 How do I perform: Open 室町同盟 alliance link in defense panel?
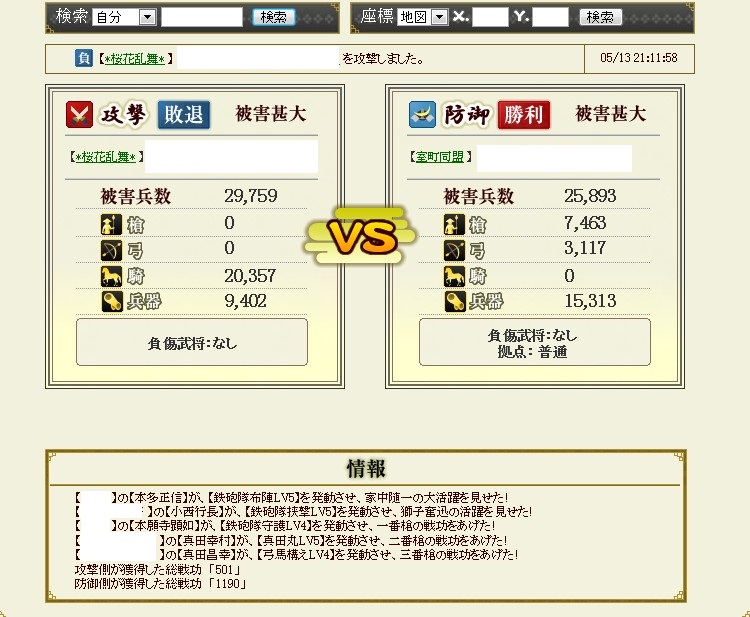440,156
